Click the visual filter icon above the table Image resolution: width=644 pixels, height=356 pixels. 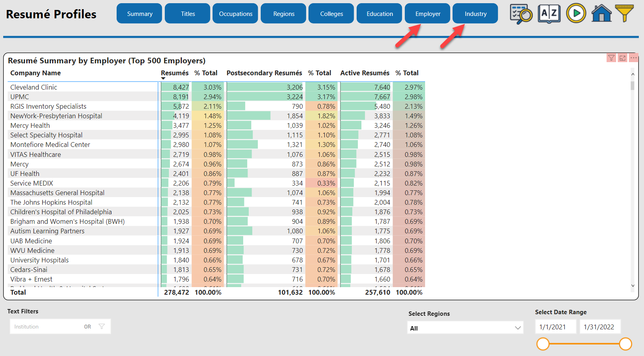611,58
